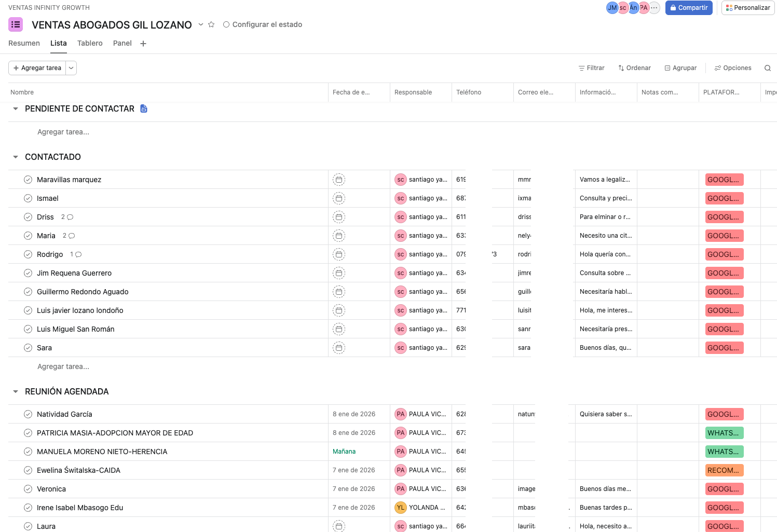The image size is (777, 532).
Task: Switch to the Tablero tab
Action: pos(90,43)
